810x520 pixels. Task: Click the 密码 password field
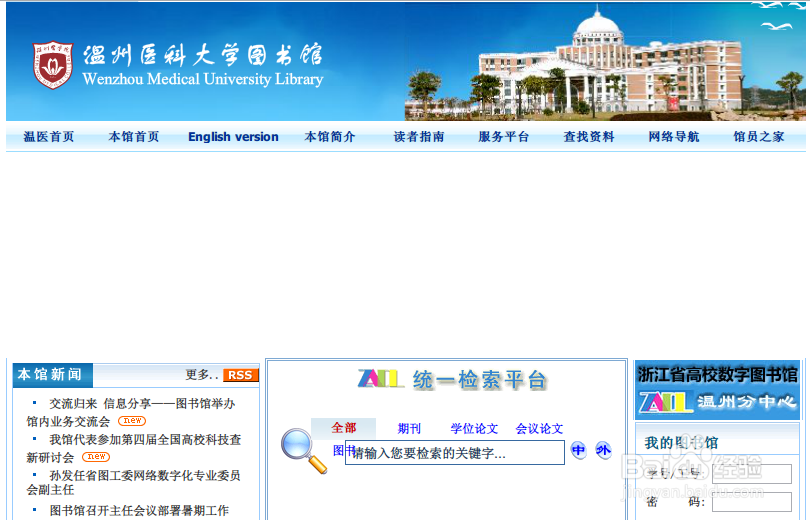coord(752,502)
